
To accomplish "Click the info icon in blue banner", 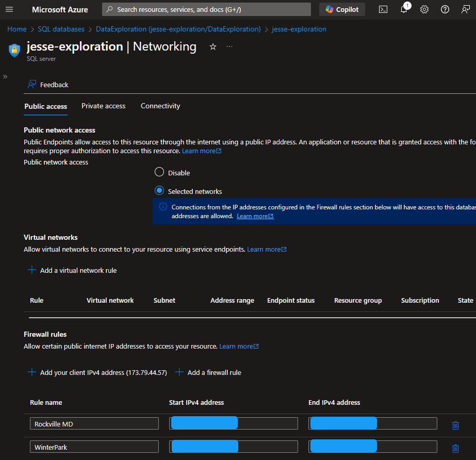I will pyautogui.click(x=163, y=207).
